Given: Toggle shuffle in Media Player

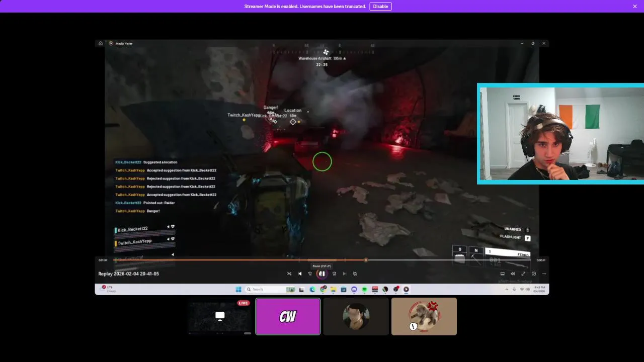Looking at the screenshot, I should pos(289,274).
